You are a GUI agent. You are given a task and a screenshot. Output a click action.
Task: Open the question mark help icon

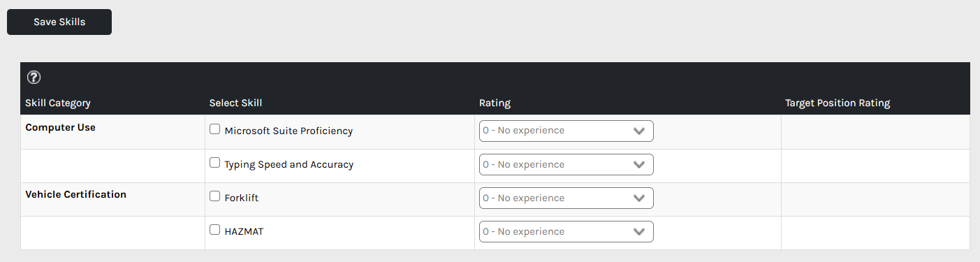(34, 78)
